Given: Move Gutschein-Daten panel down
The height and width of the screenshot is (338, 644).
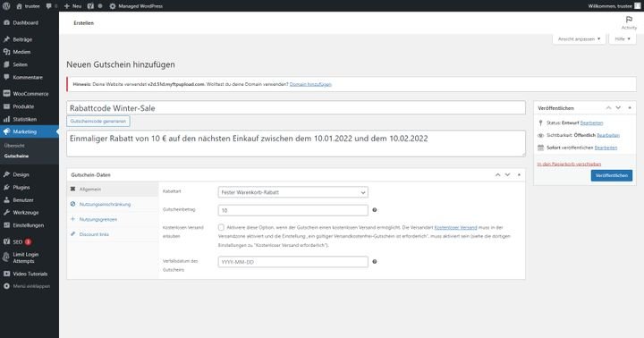Looking at the screenshot, I should click(x=508, y=175).
